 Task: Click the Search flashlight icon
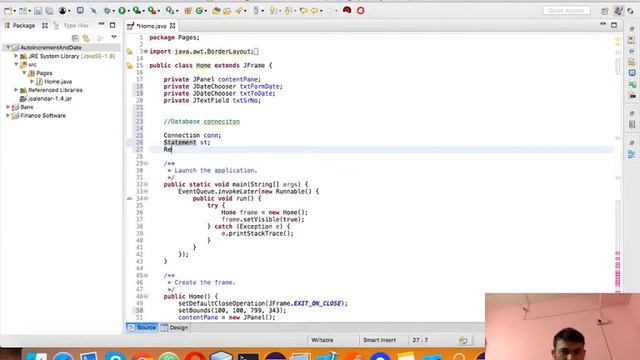(239, 11)
